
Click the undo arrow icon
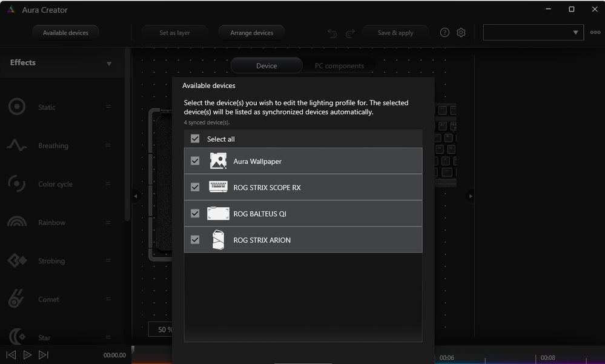coord(332,33)
